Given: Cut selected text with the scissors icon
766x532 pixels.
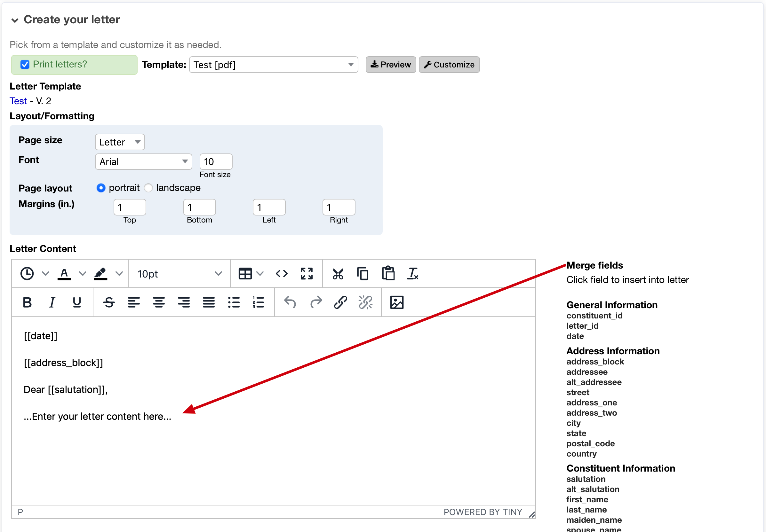Looking at the screenshot, I should click(338, 273).
